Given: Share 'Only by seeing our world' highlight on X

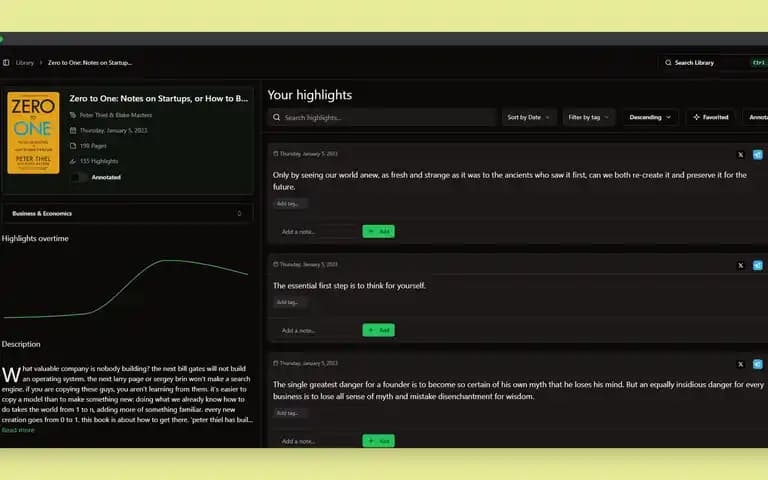Looking at the screenshot, I should [741, 155].
